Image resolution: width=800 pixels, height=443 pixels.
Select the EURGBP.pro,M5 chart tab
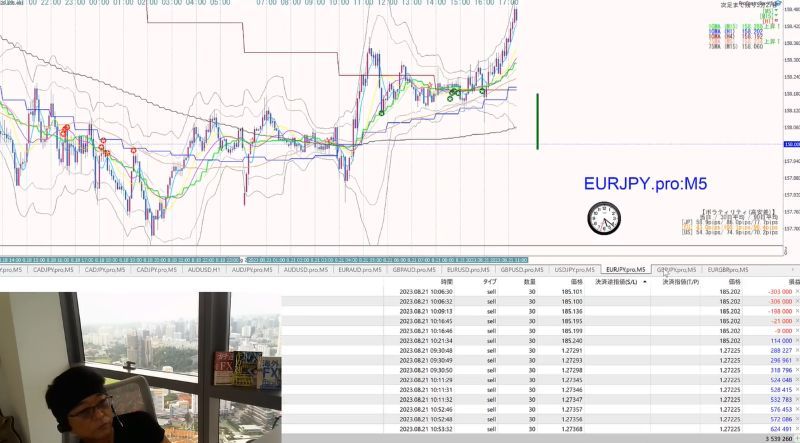[728, 269]
